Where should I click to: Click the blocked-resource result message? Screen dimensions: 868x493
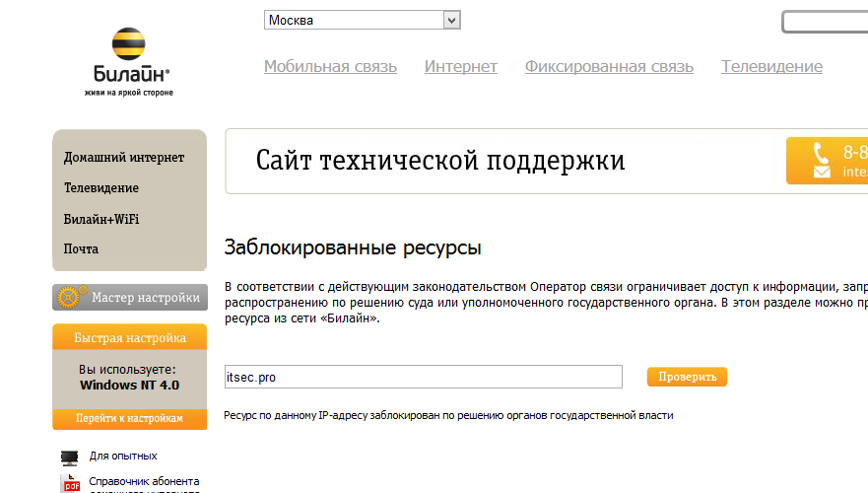pos(448,415)
